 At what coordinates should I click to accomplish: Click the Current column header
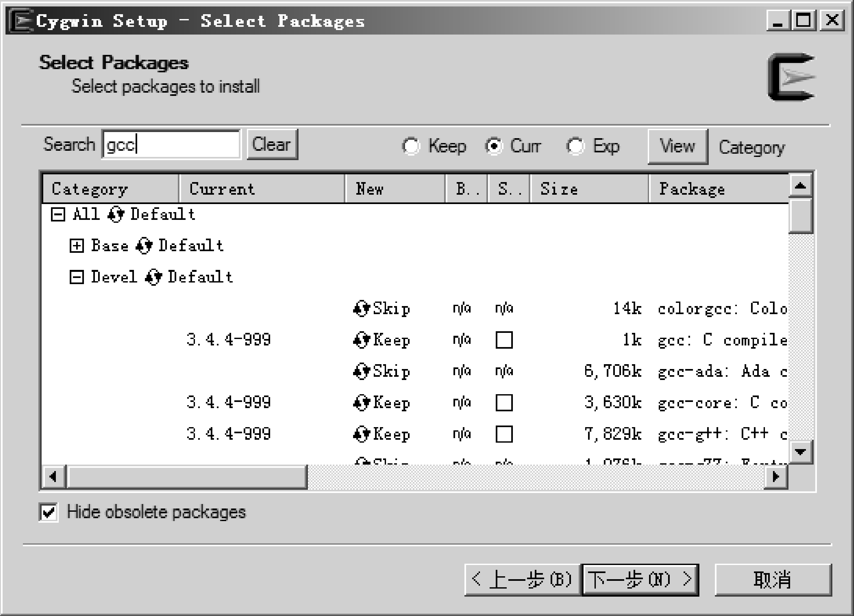pyautogui.click(x=262, y=188)
